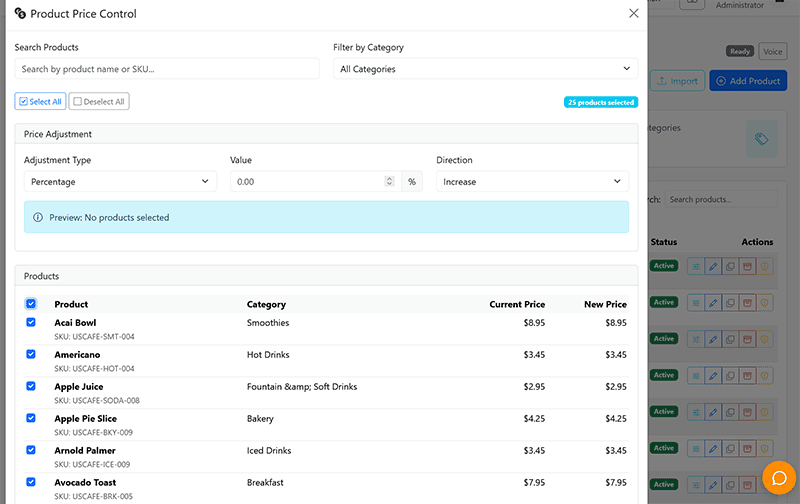Click the Value field spinner arrows
This screenshot has height=504, width=800.
tap(389, 182)
